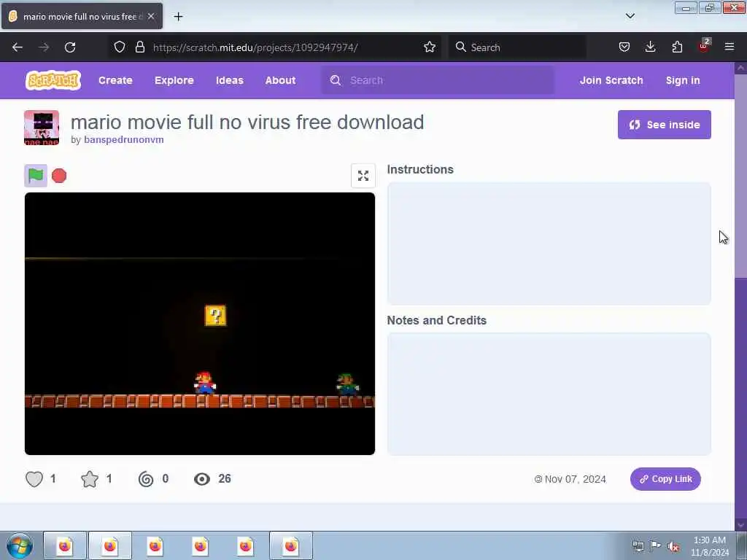Open the Firefox hamburger application menu
This screenshot has width=747, height=560.
point(729,47)
